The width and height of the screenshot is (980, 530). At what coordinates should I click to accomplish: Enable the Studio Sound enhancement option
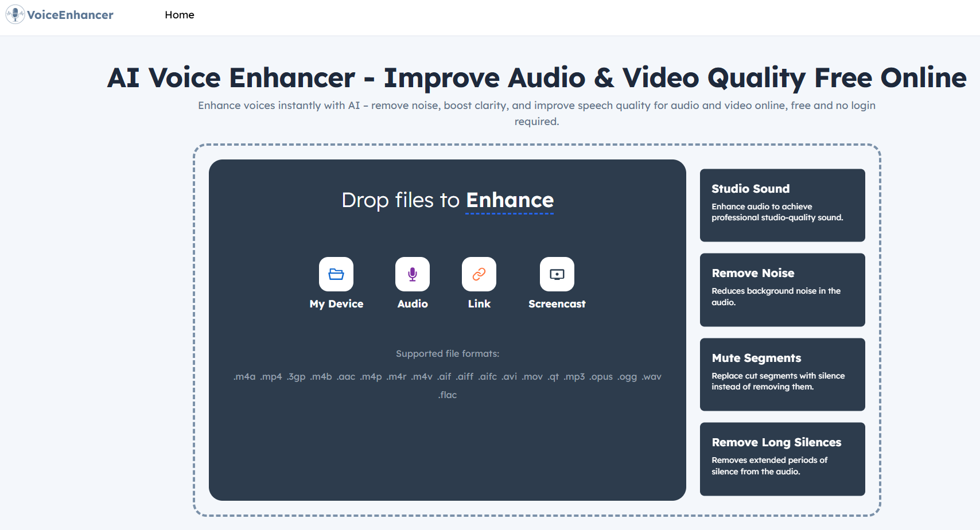coord(782,205)
